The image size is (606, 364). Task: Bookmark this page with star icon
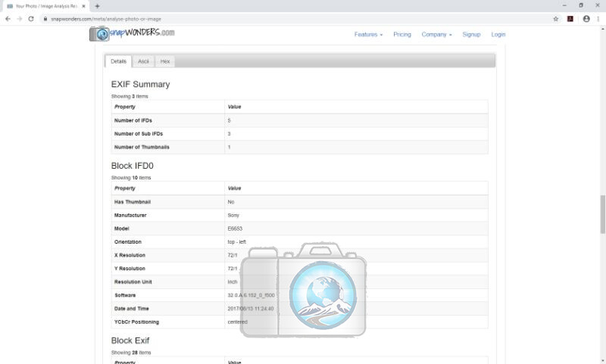click(555, 19)
